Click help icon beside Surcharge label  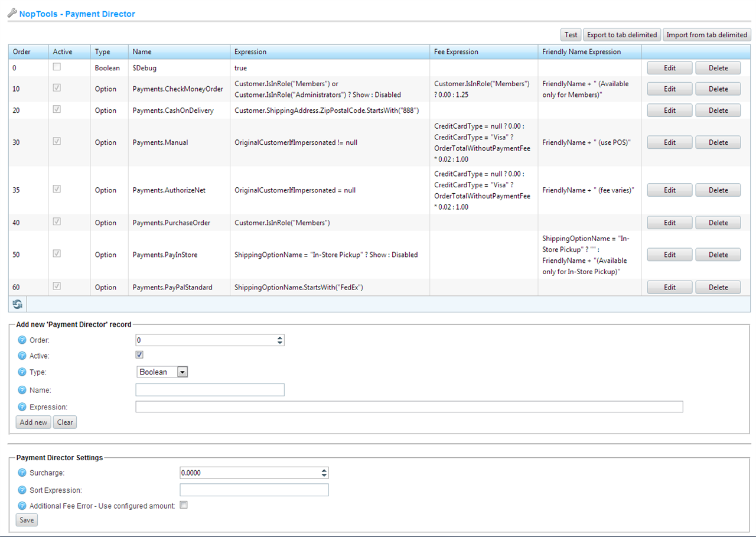pyautogui.click(x=22, y=473)
